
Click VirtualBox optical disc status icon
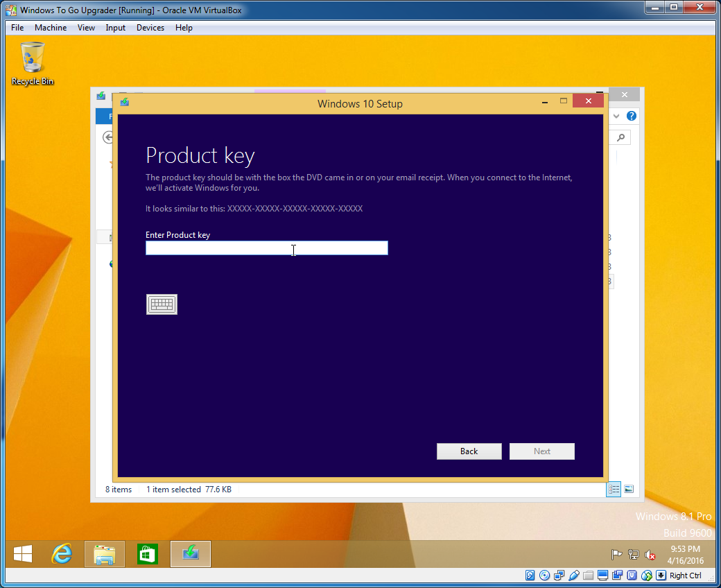[544, 575]
